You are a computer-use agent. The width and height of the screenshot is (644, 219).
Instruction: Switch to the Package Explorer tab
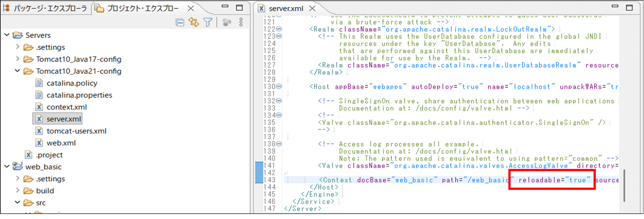[46, 8]
